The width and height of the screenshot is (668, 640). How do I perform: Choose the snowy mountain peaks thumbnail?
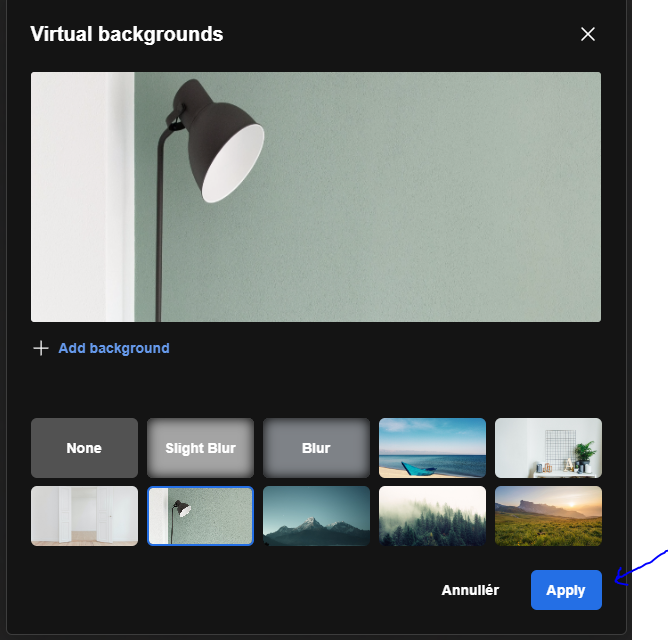(x=316, y=516)
